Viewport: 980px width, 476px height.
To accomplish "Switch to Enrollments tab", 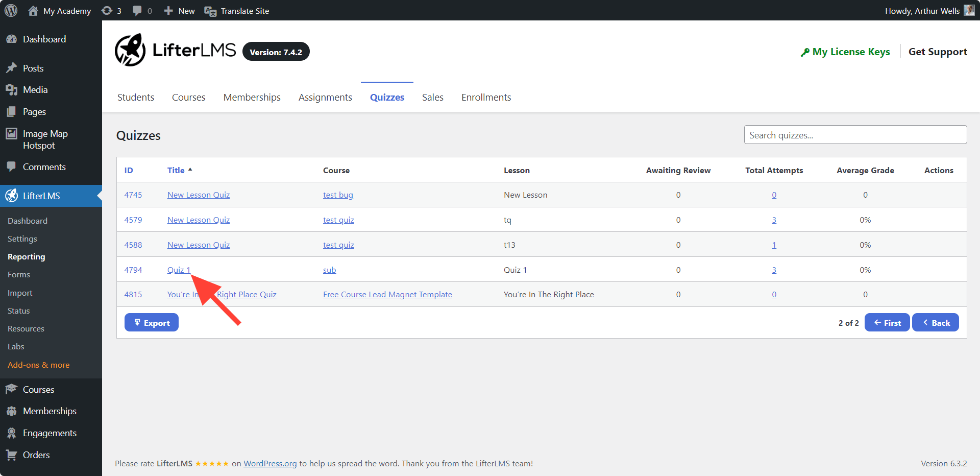I will [486, 97].
